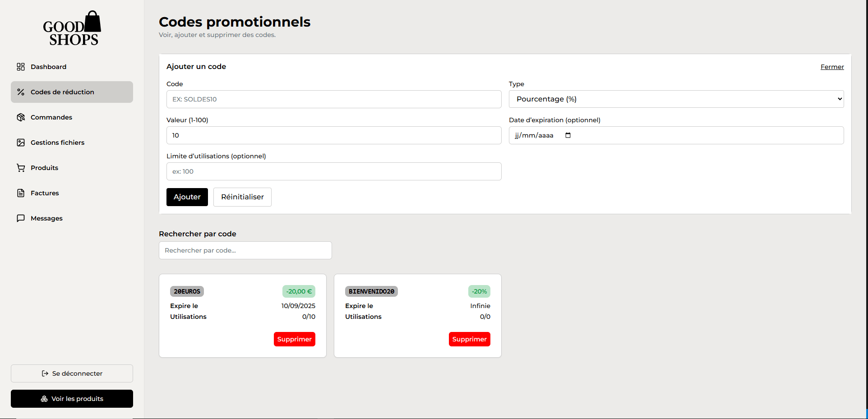The image size is (868, 419).
Task: Open the Commandes menu item
Action: pyautogui.click(x=51, y=117)
